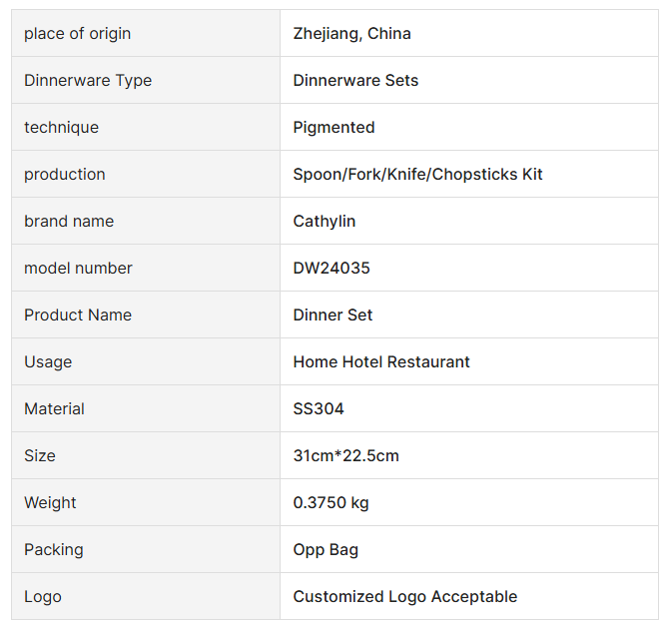Select 'Spoon/Fork/Knife/Chopsticks Kit' text
Screen dimensions: 672x632
tap(417, 175)
